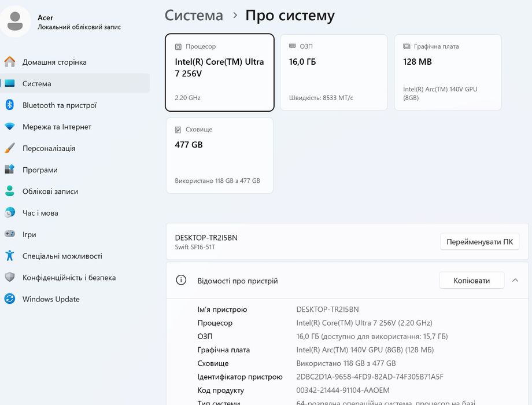532x405 pixels.
Task: Click the privacy shield icon
Action: pos(9,277)
